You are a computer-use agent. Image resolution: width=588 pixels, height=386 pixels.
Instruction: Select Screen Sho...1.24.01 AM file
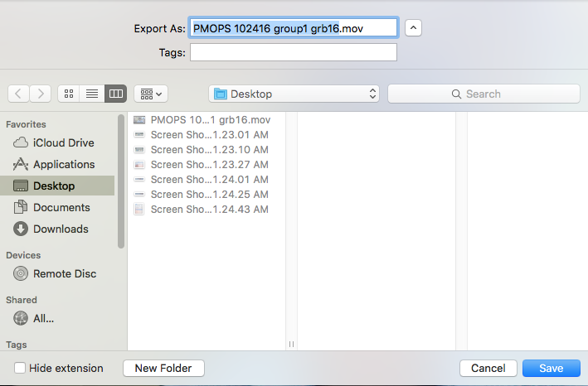pyautogui.click(x=207, y=180)
